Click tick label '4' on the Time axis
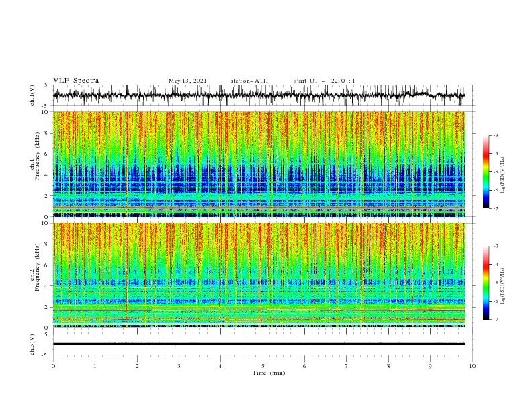 pos(220,366)
